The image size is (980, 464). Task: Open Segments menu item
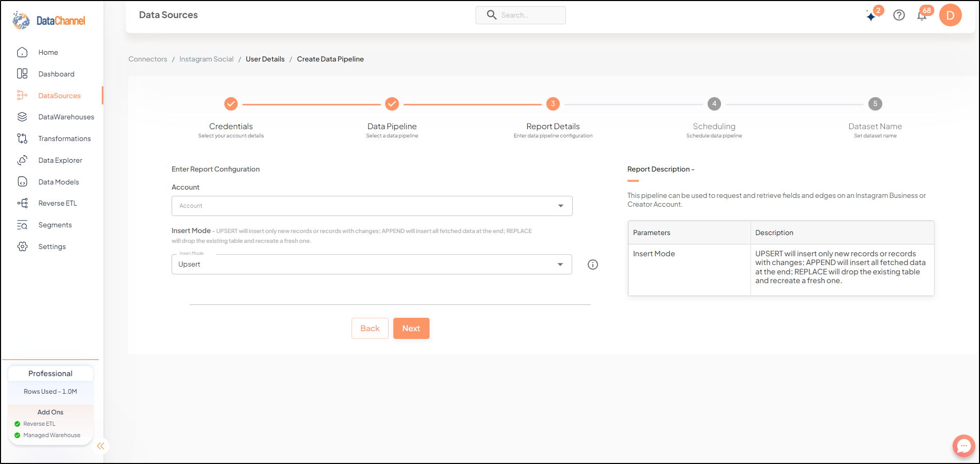pyautogui.click(x=55, y=225)
